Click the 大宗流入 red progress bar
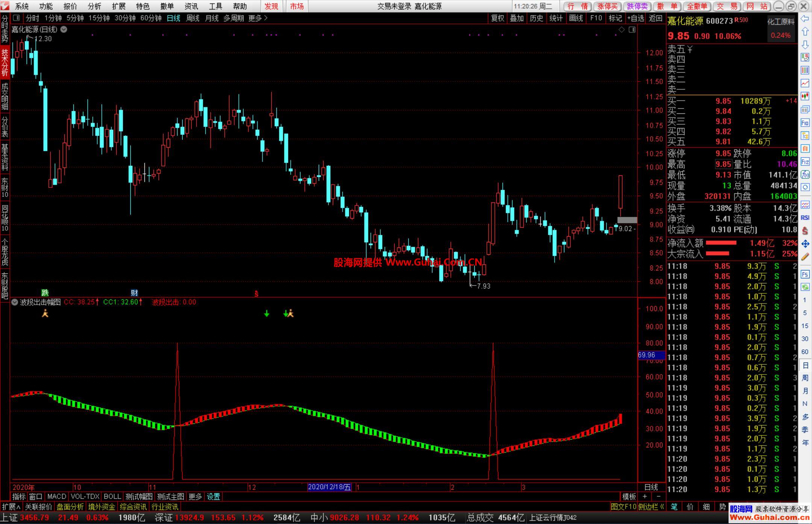The height and width of the screenshot is (524, 812). point(718,254)
